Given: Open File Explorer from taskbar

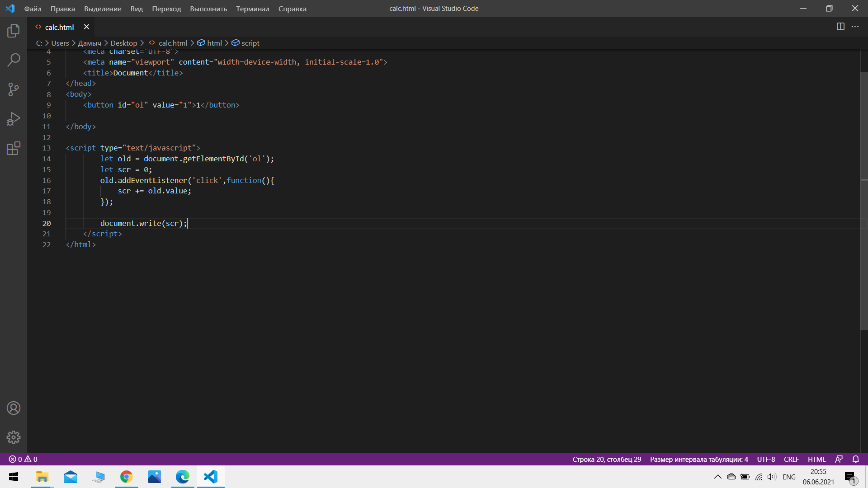Looking at the screenshot, I should click(x=42, y=477).
